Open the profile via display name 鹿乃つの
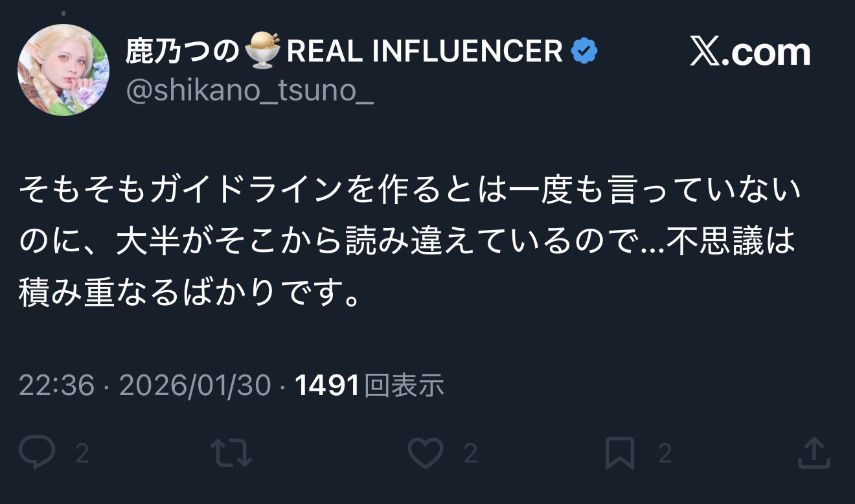 tap(183, 51)
